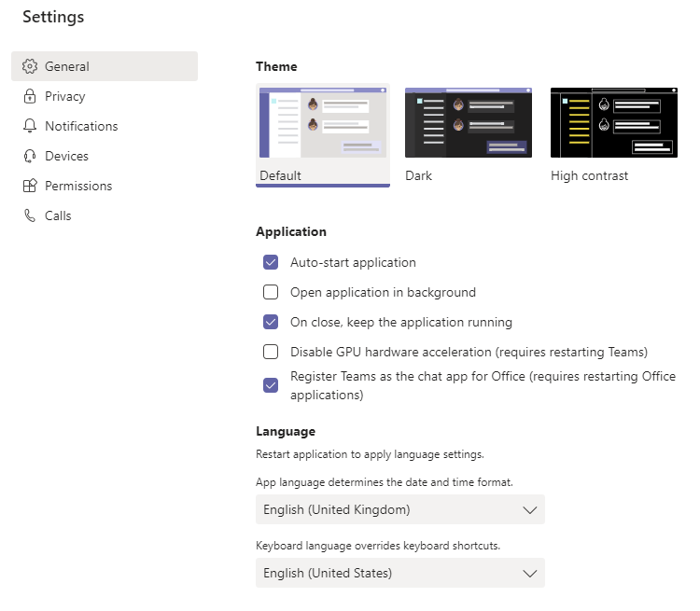Click the gear icon beside General

tap(29, 66)
